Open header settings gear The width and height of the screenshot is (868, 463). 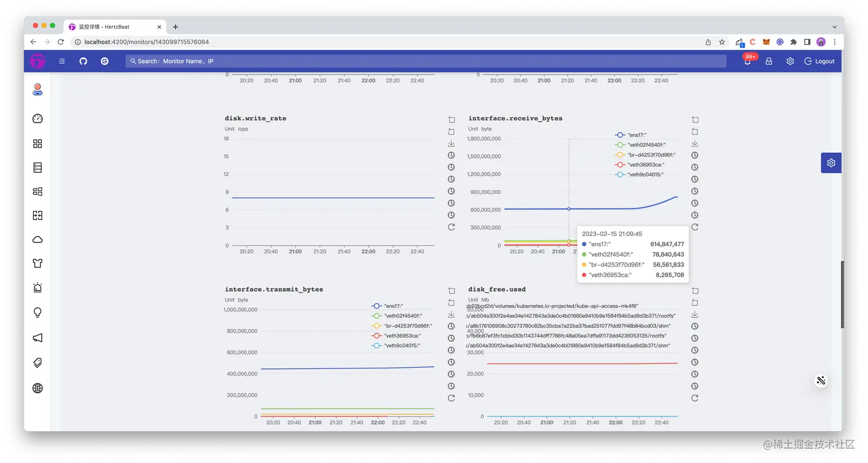pos(790,61)
